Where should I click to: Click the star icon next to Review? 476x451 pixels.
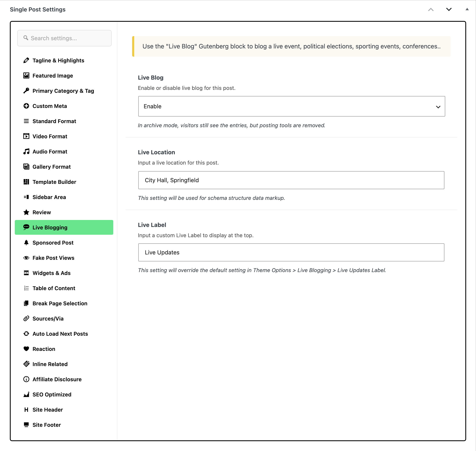tap(26, 212)
